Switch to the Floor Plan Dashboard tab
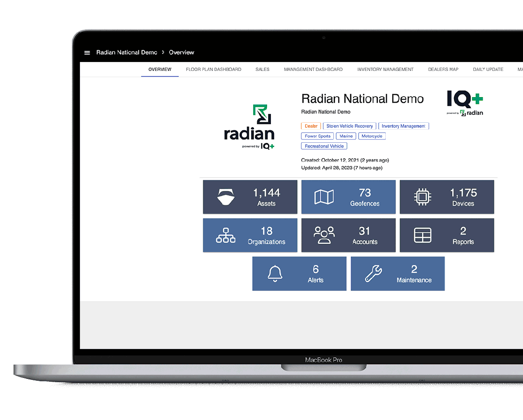This screenshot has height=420, width=523. point(213,70)
